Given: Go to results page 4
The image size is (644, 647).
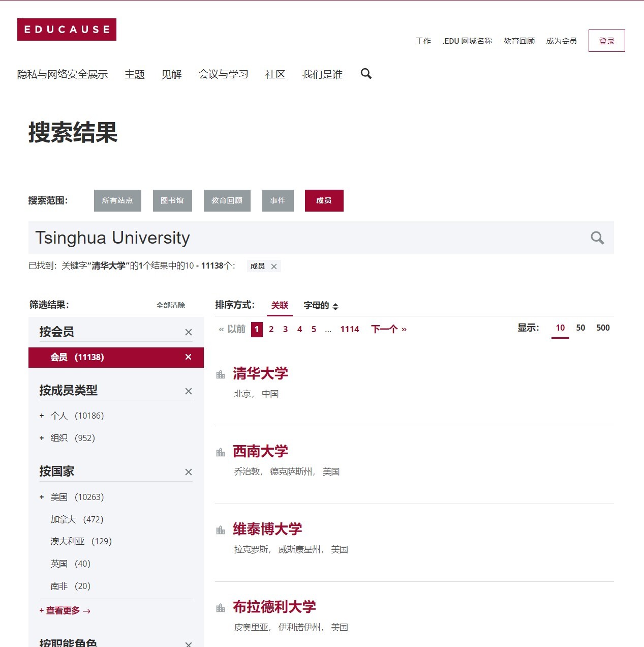Looking at the screenshot, I should (x=300, y=329).
